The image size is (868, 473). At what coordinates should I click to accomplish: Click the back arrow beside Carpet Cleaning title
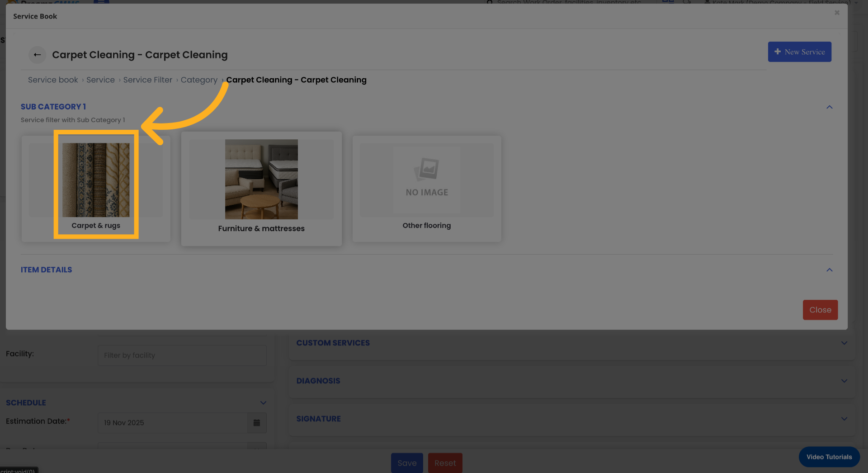pos(38,55)
